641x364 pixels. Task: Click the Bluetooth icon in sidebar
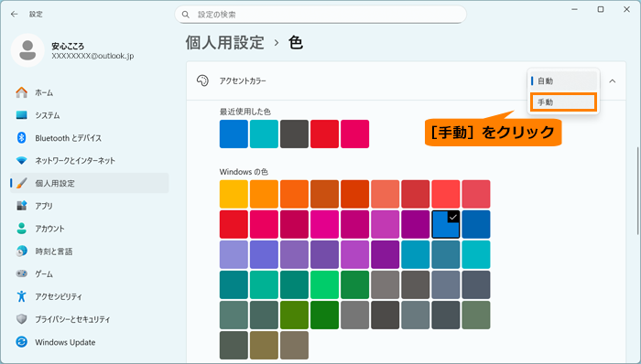tap(22, 138)
